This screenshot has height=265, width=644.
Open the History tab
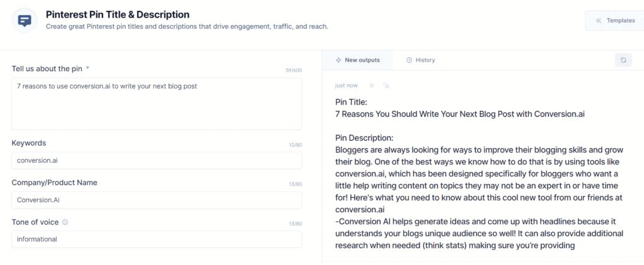click(421, 60)
